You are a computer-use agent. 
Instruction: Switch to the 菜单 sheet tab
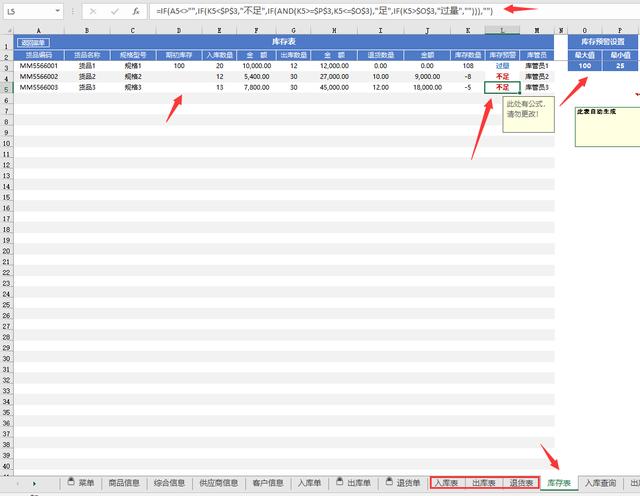click(81, 483)
